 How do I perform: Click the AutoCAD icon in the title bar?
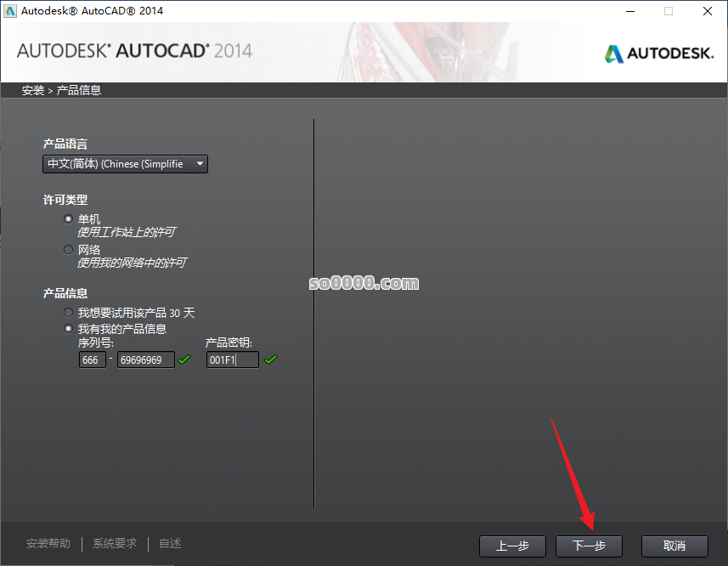tap(10, 11)
